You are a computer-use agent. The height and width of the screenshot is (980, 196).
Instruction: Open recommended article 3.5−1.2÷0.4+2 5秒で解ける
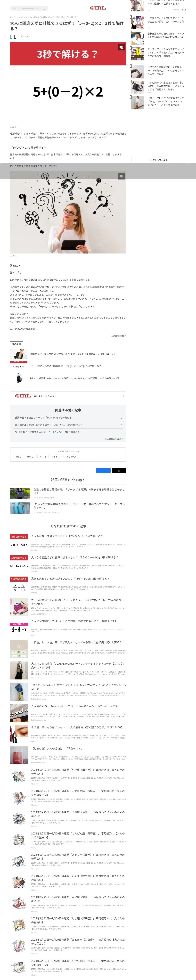coord(75,557)
